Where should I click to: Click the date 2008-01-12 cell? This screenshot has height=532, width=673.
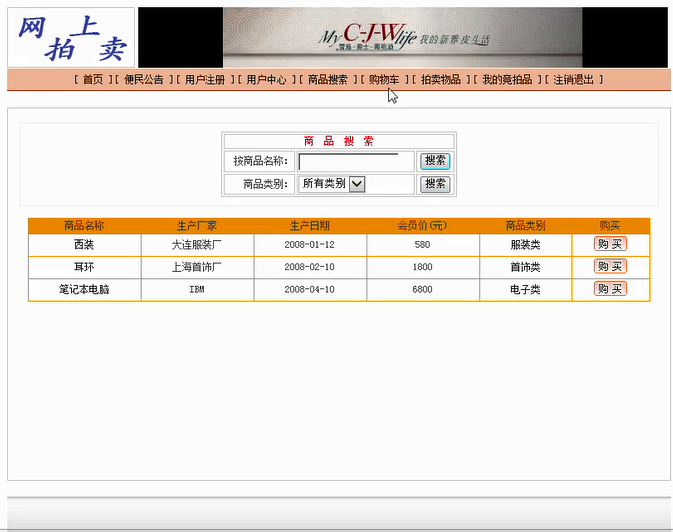(x=309, y=245)
